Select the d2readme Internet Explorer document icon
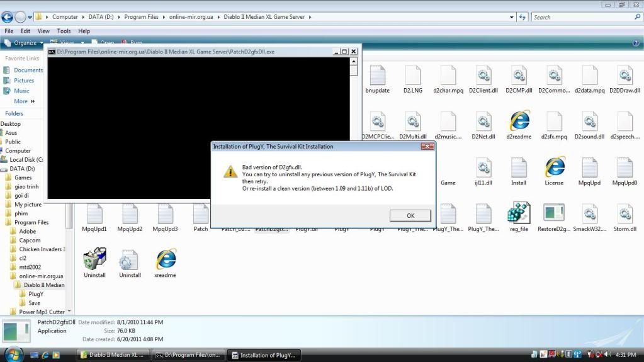The height and width of the screenshot is (362, 644). point(519,122)
